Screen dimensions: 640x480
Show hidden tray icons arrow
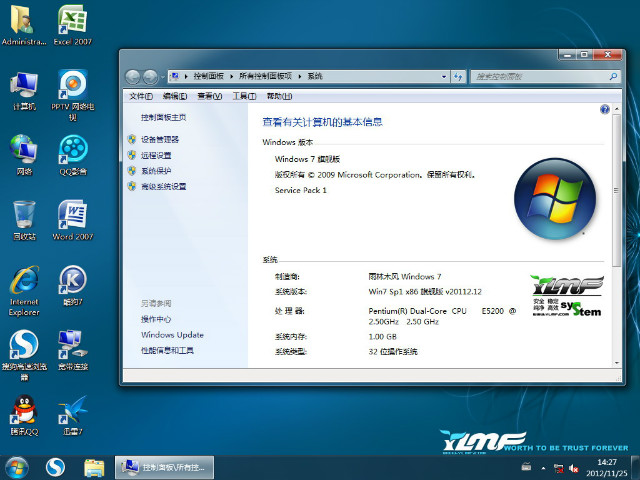543,468
